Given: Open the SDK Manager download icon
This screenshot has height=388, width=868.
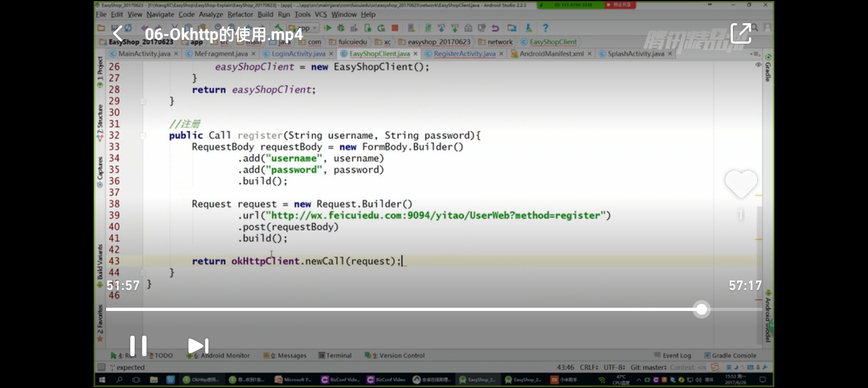Looking at the screenshot, I should [529, 28].
